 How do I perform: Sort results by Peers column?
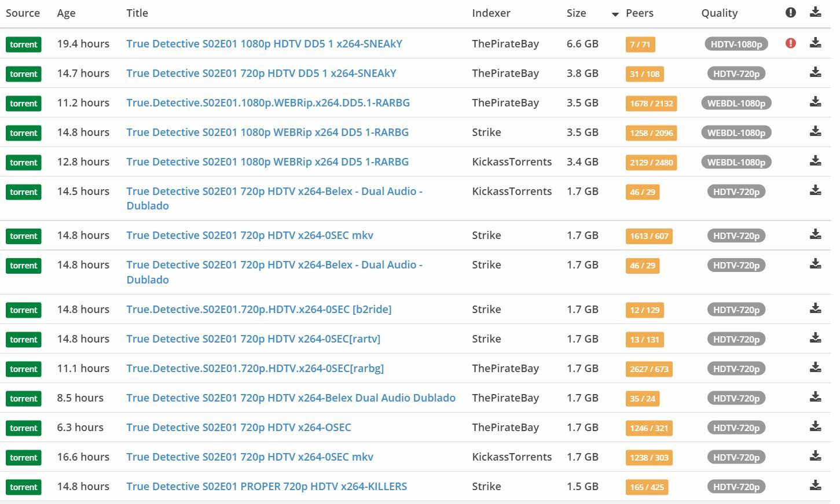639,13
